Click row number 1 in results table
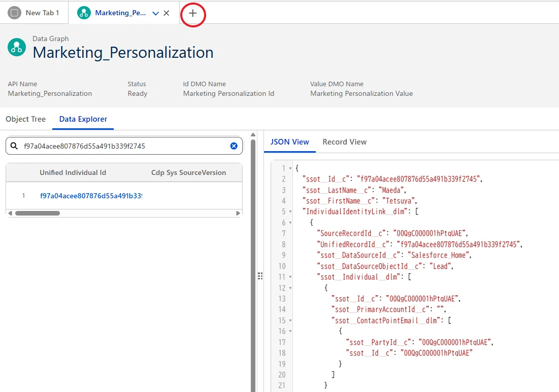Viewport: 559px width, 392px height. click(23, 195)
